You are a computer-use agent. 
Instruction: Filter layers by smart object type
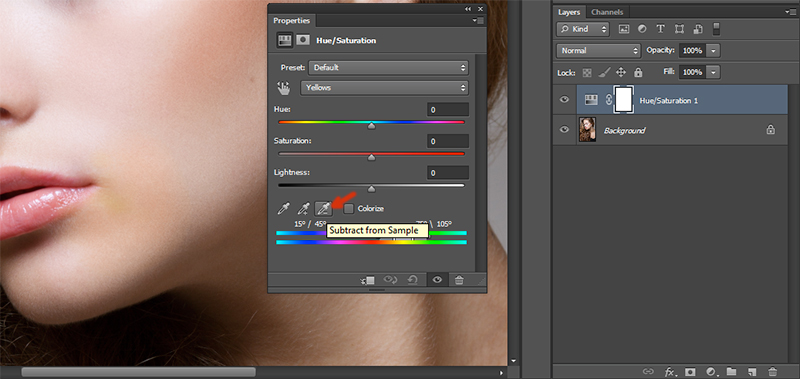pyautogui.click(x=698, y=29)
